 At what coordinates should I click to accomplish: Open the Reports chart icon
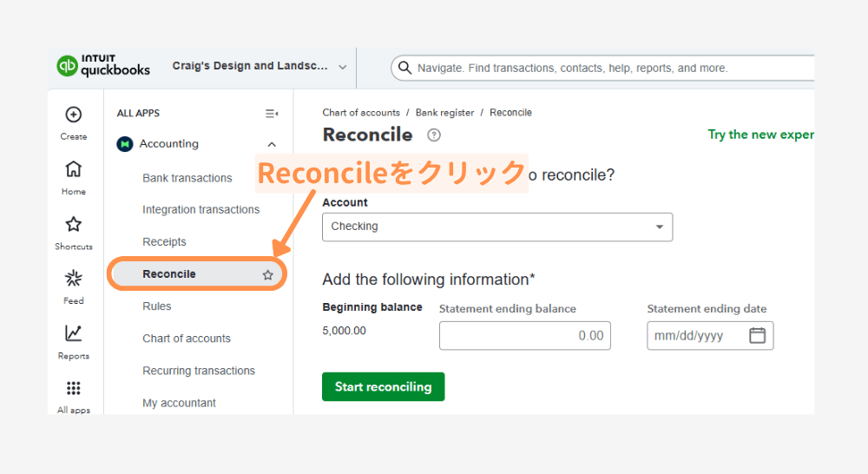coord(74,334)
